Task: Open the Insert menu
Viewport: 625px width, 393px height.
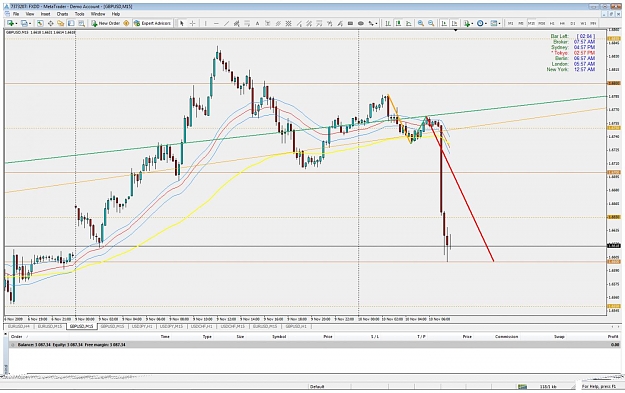Action: [x=45, y=14]
